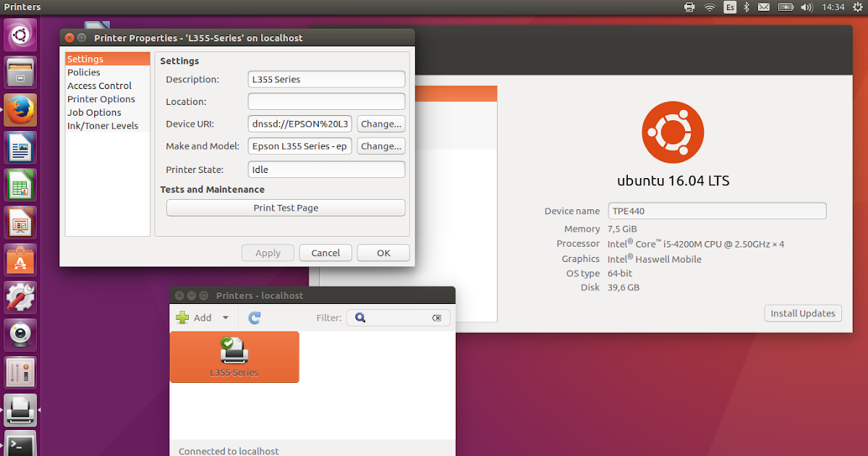868x456 pixels.
Task: Open the Ubuntu Dash launcher icon
Action: tap(20, 35)
